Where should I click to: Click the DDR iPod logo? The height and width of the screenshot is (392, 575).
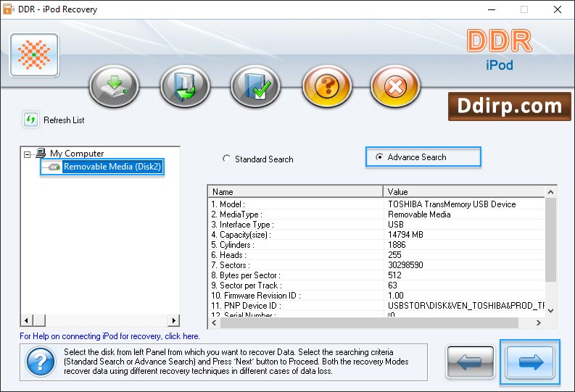500,50
